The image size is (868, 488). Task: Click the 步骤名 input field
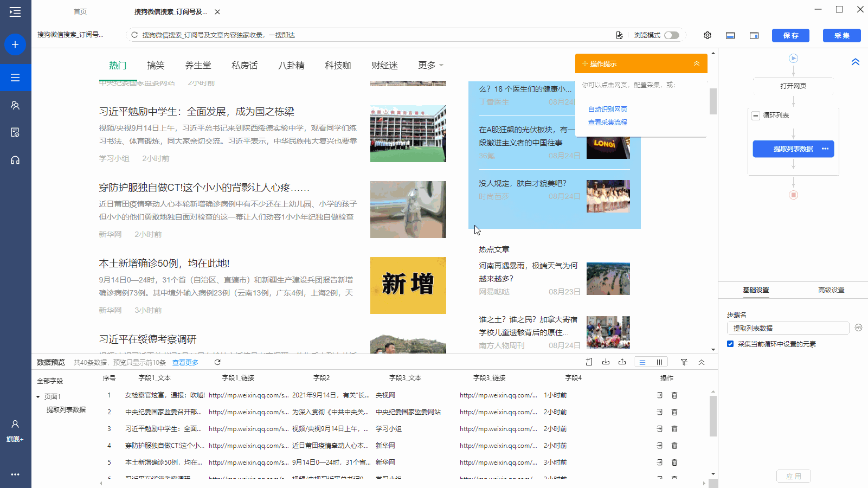(787, 328)
